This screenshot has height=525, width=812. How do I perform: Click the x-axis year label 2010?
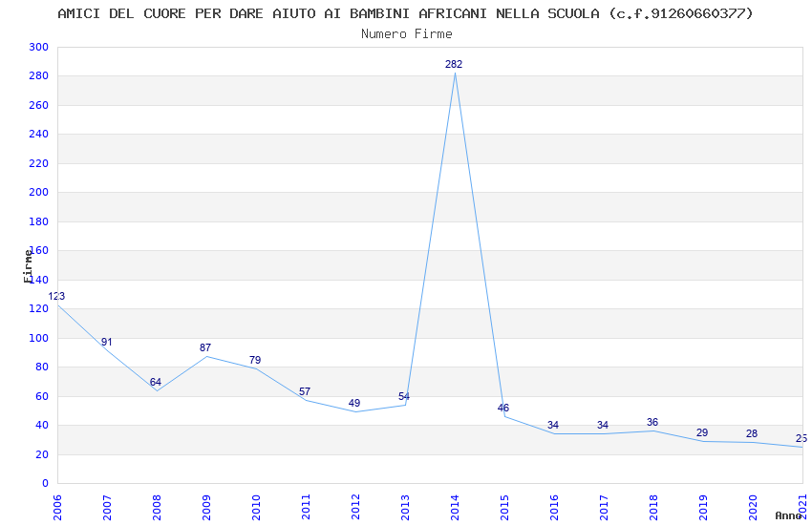coord(256,507)
